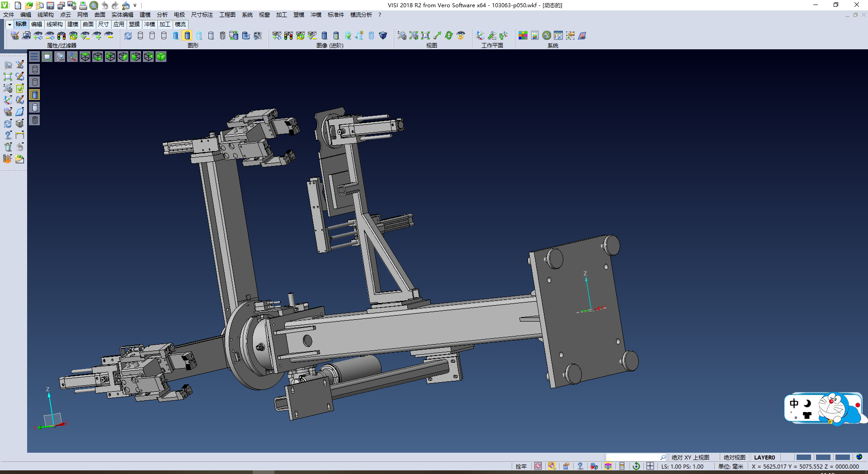Viewport: 868px width, 474px height.
Task: Click the 拴牢 button in status bar
Action: pyautogui.click(x=521, y=466)
